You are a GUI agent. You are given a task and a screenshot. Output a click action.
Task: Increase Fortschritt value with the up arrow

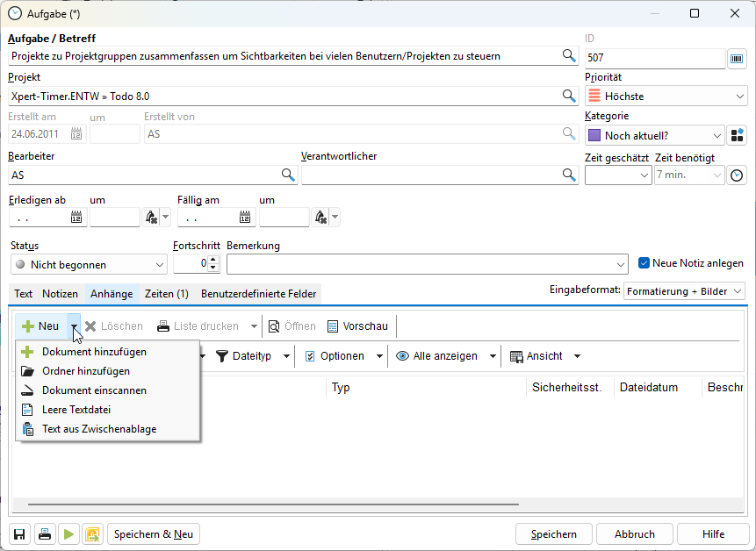tap(212, 260)
